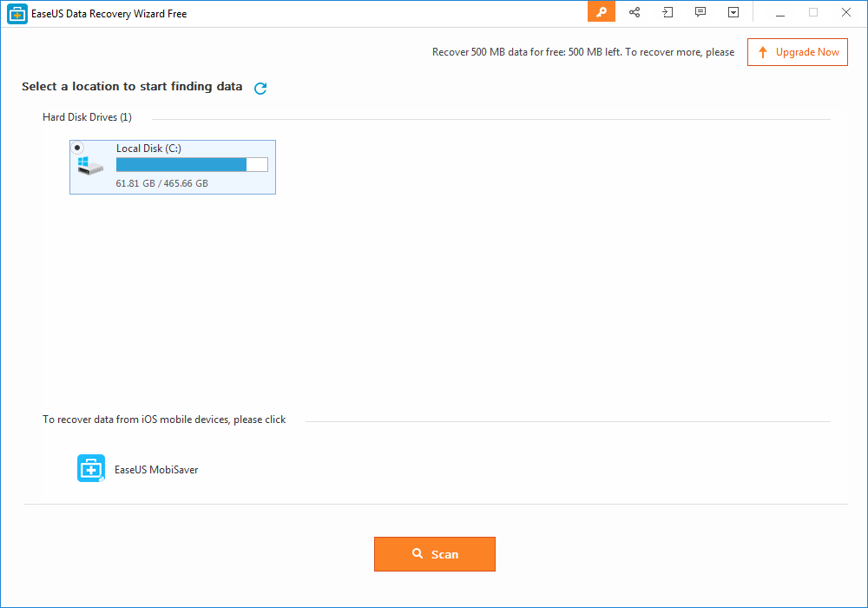Click the Recover 500 MB data for free text

coord(583,52)
